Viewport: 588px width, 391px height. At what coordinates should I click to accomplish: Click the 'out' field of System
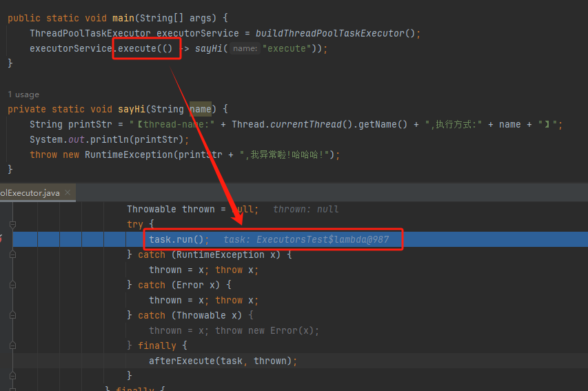coord(76,139)
